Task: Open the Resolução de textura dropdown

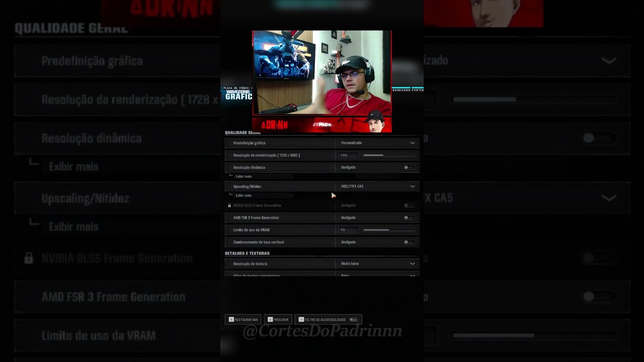Action: tap(377, 263)
